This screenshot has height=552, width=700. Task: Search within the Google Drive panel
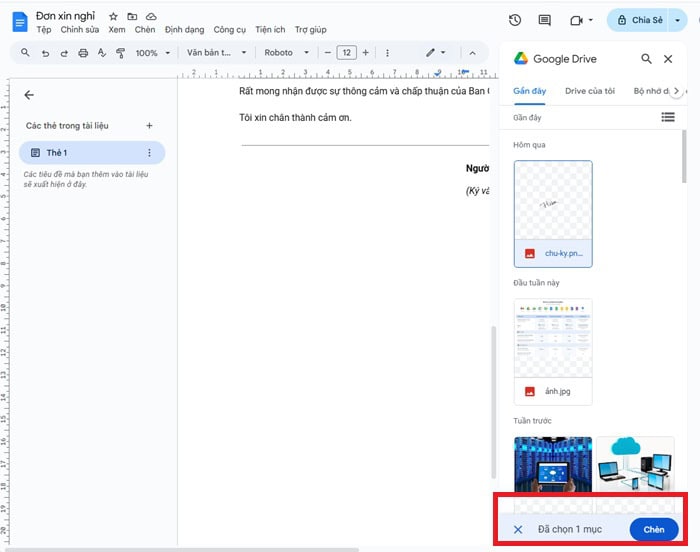[x=647, y=59]
